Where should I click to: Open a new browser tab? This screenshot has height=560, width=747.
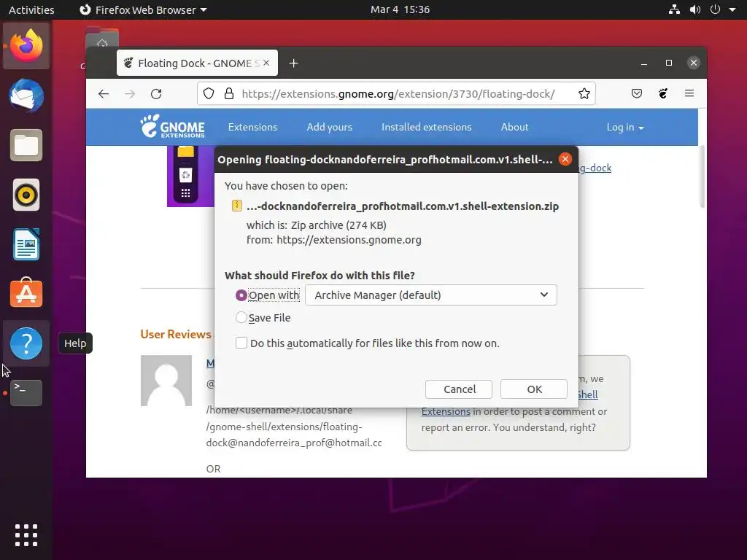(x=293, y=63)
